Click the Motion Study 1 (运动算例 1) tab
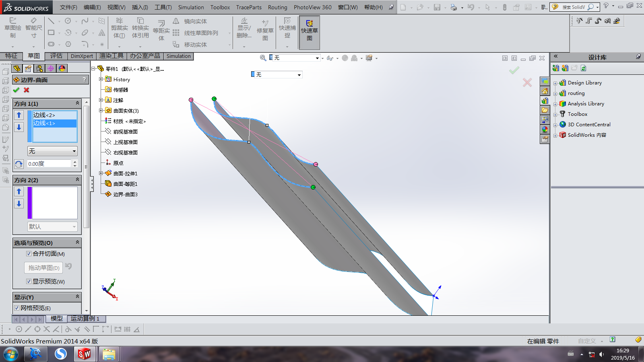Image resolution: width=644 pixels, height=362 pixels. 85,319
